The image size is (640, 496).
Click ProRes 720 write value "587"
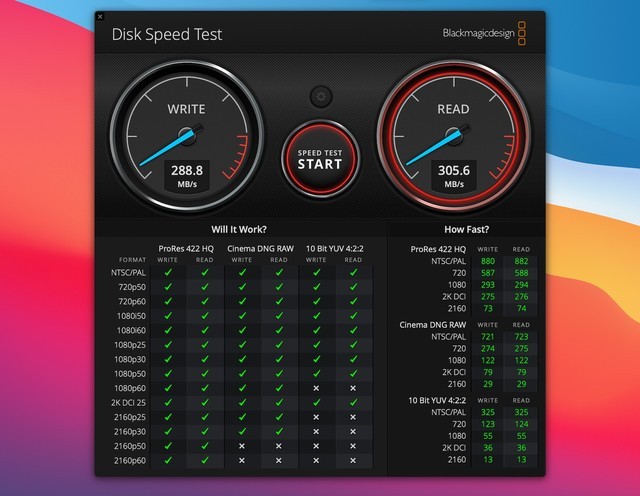coord(488,273)
